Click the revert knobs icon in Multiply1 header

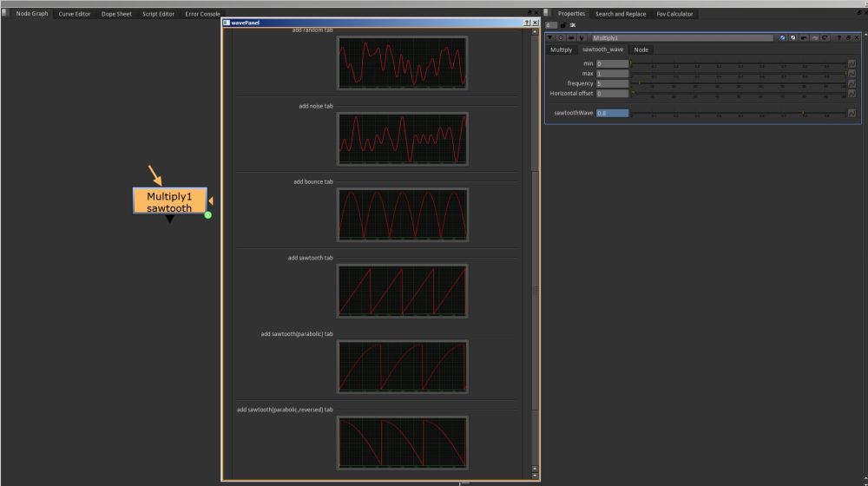pos(825,37)
